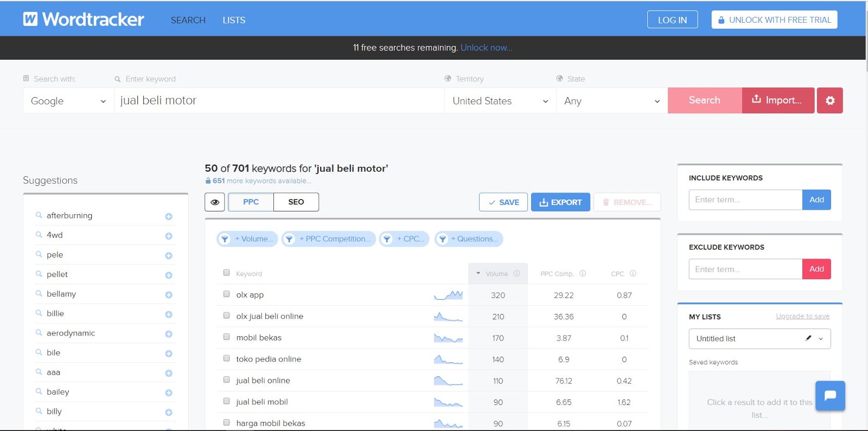868x431 pixels.
Task: Click the CPC column info icon
Action: [x=633, y=273]
